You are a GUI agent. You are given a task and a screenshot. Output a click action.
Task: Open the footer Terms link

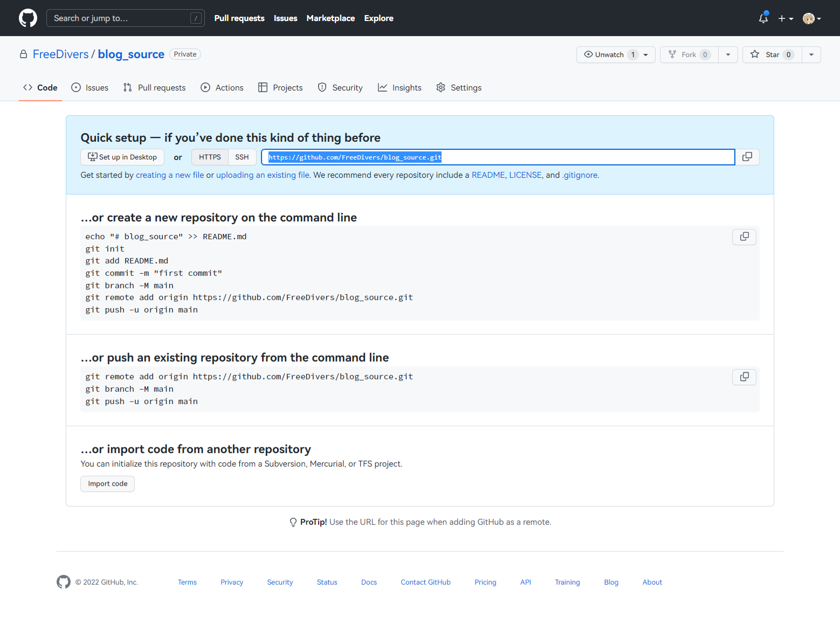coord(187,582)
